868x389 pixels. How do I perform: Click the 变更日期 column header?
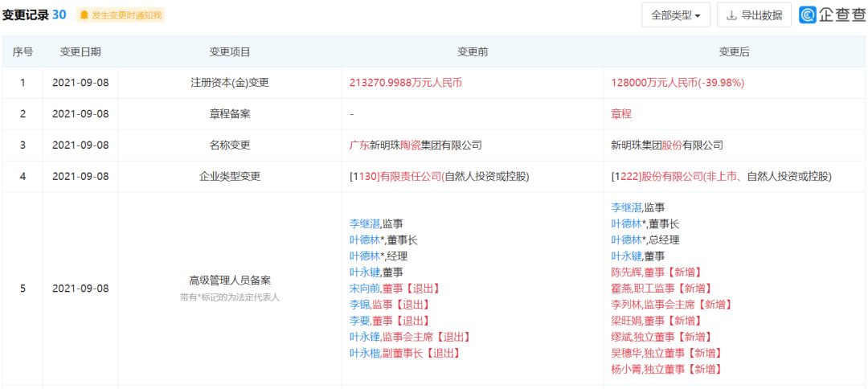click(81, 52)
